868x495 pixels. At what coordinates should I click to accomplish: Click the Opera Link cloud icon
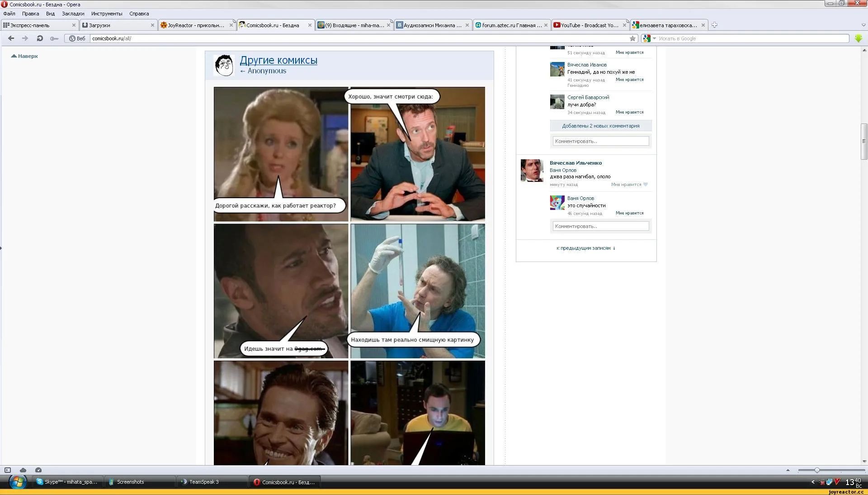click(23, 470)
